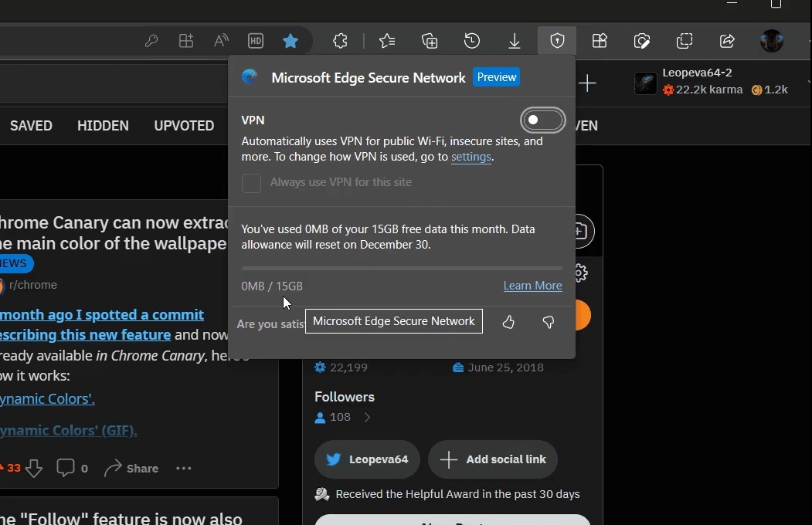Click the Secure Network shield icon
The width and height of the screenshot is (812, 525).
coord(557,41)
